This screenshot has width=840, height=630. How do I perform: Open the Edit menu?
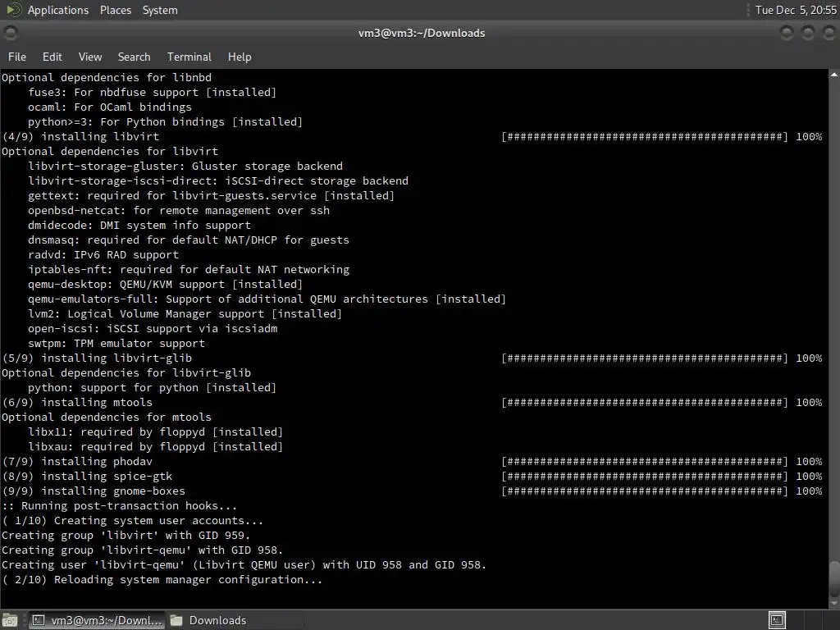tap(52, 57)
